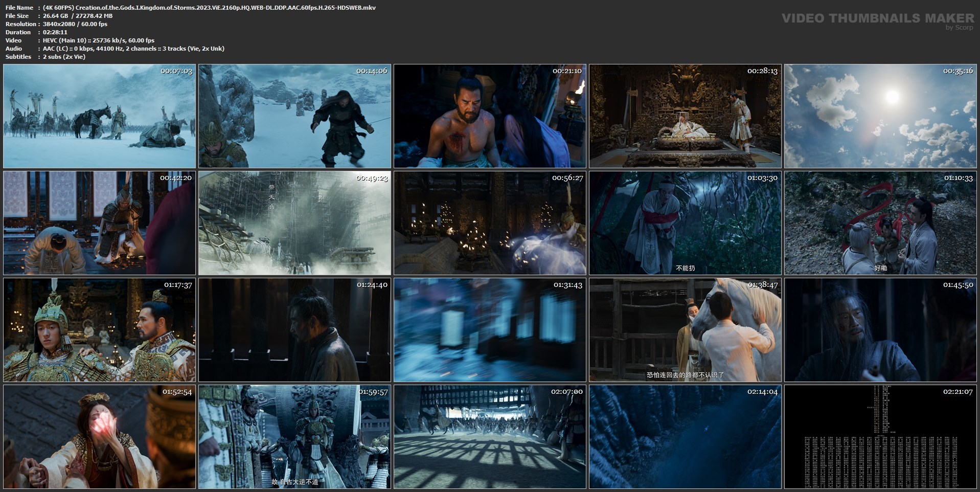980x492 pixels.
Task: Select the thumbnail at 00:21:10
Action: tap(490, 116)
